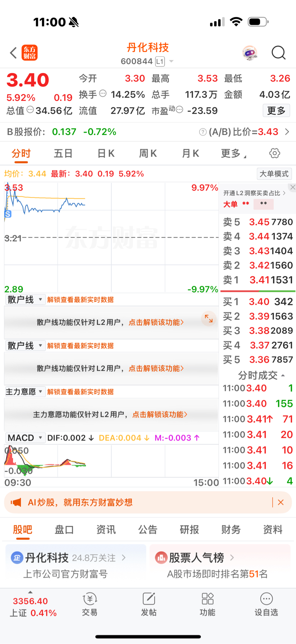
Task: Tap the back arrow icon
Action: point(13,53)
